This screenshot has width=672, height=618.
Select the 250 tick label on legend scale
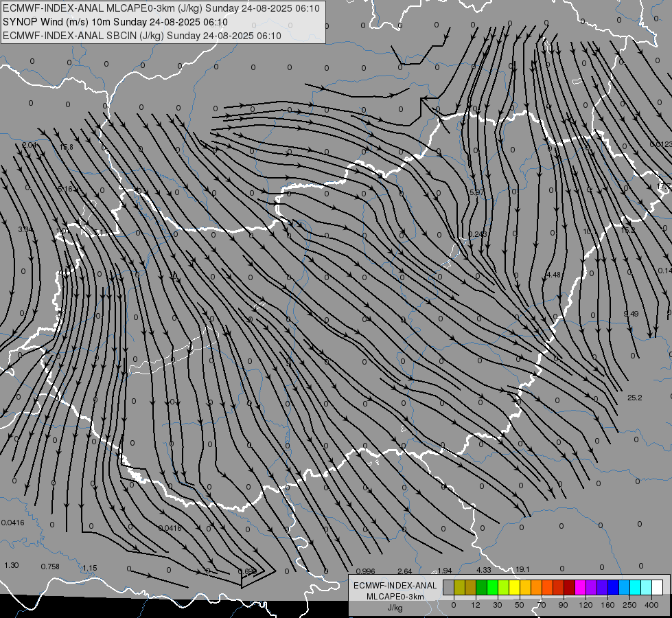click(x=629, y=605)
